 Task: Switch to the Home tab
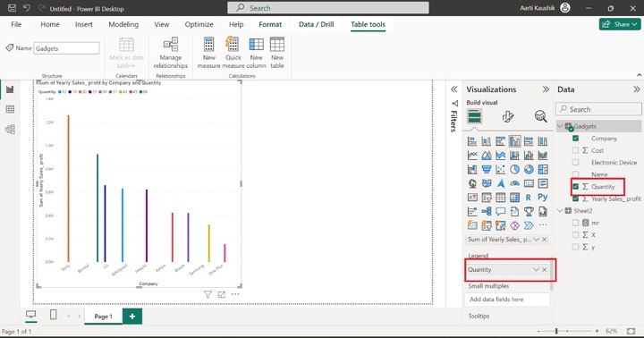50,24
